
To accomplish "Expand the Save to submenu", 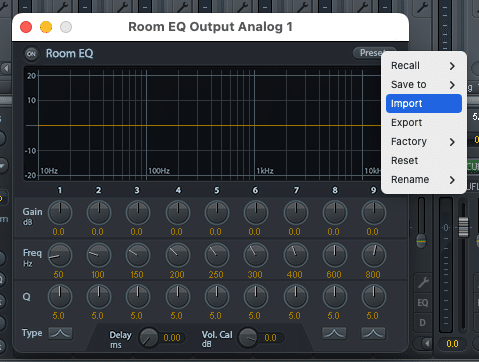I will [x=424, y=85].
